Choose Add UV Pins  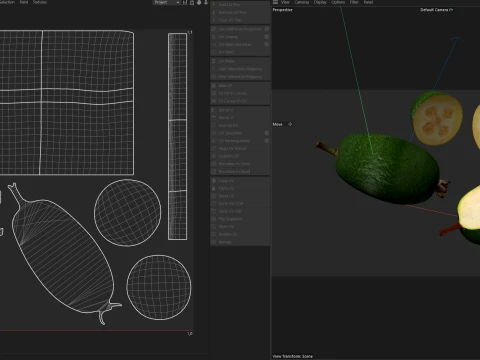coord(240,5)
